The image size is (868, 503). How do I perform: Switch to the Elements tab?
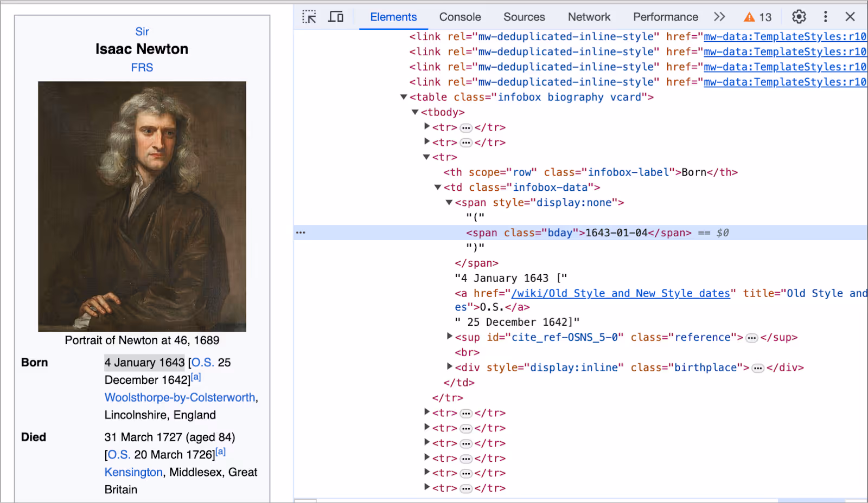pos(393,17)
